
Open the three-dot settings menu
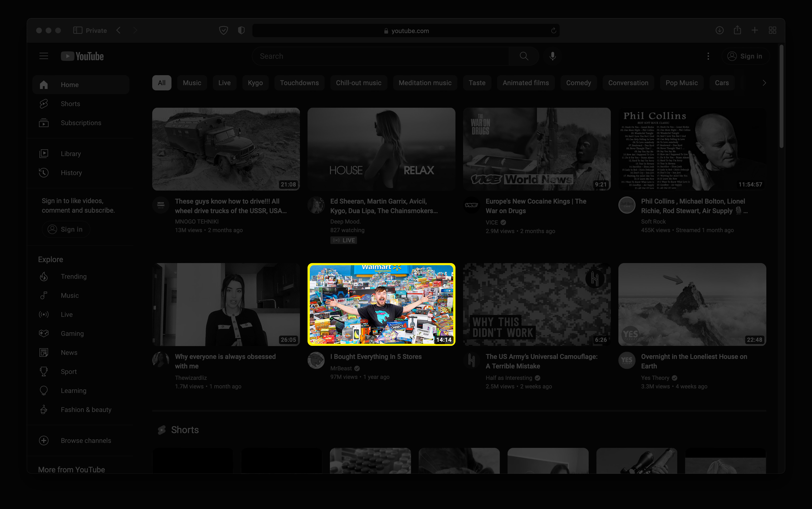(708, 56)
